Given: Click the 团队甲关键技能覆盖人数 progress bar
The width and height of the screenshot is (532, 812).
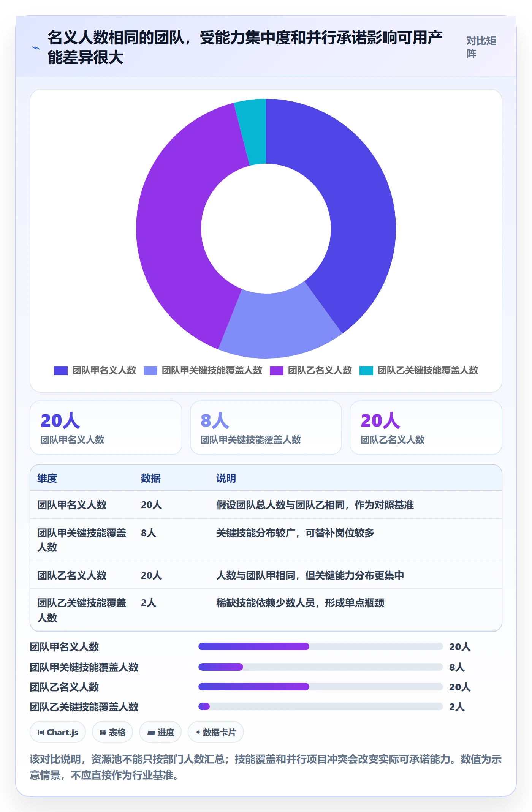Looking at the screenshot, I should tap(321, 667).
